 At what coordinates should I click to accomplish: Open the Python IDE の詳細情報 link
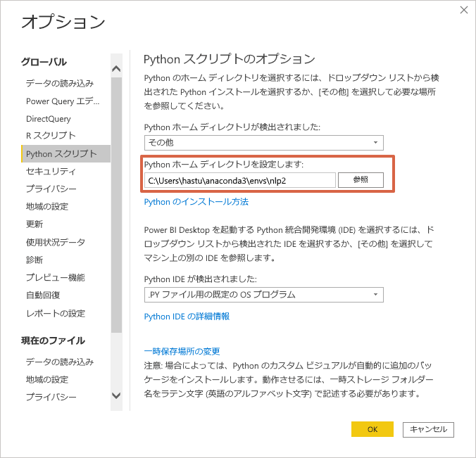point(187,317)
